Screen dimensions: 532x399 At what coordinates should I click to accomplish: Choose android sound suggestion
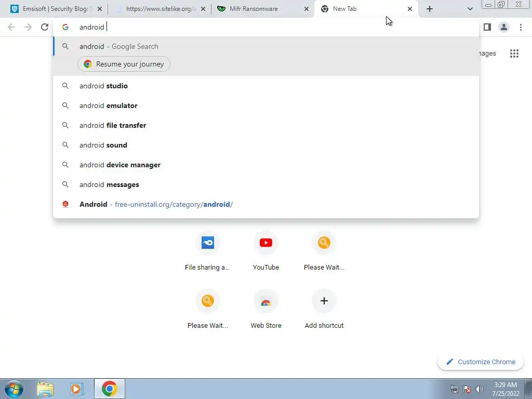(266, 145)
